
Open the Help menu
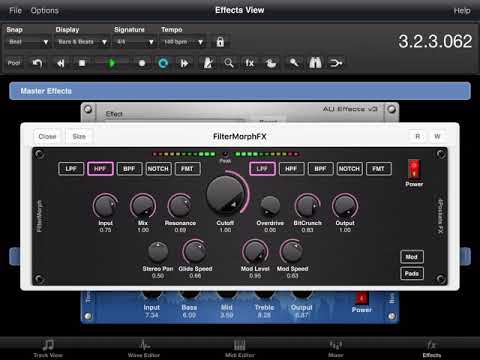462,11
